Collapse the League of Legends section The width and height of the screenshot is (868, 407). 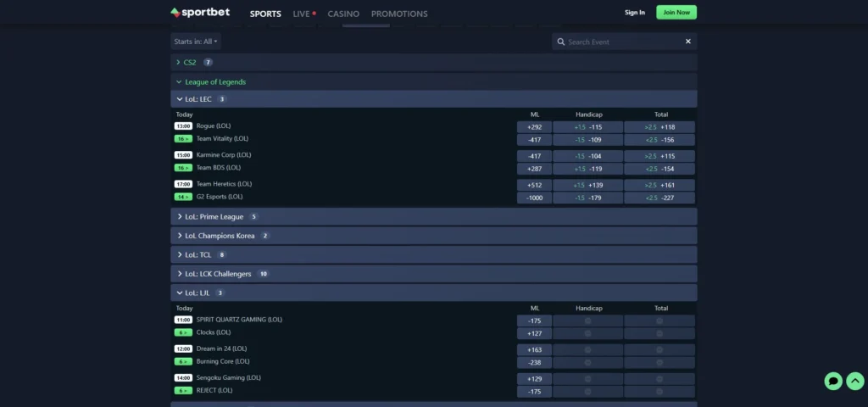433,82
